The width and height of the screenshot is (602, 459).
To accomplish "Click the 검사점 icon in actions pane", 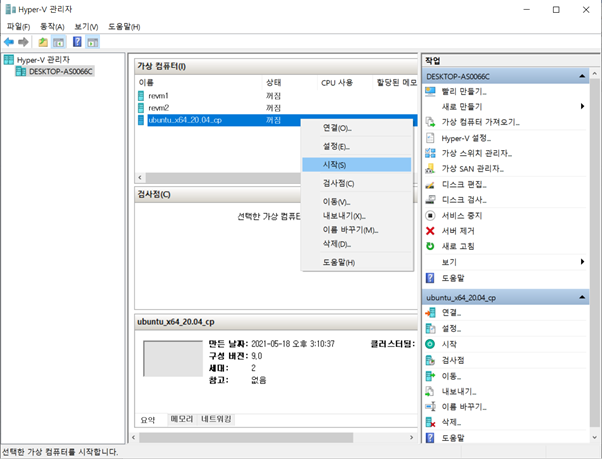I will 430,360.
